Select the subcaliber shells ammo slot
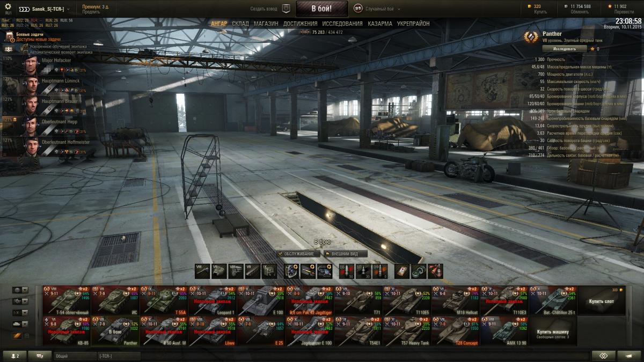644x362 pixels. coord(363,271)
